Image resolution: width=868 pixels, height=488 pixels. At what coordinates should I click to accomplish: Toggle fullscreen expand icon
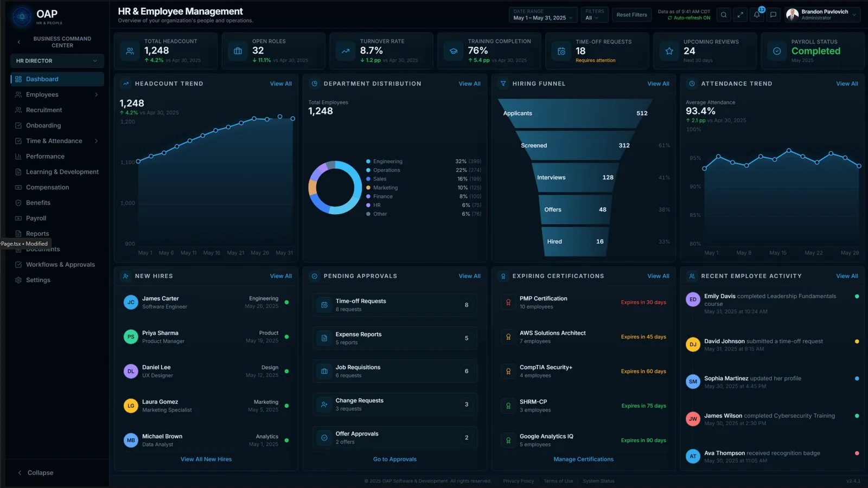tap(740, 15)
